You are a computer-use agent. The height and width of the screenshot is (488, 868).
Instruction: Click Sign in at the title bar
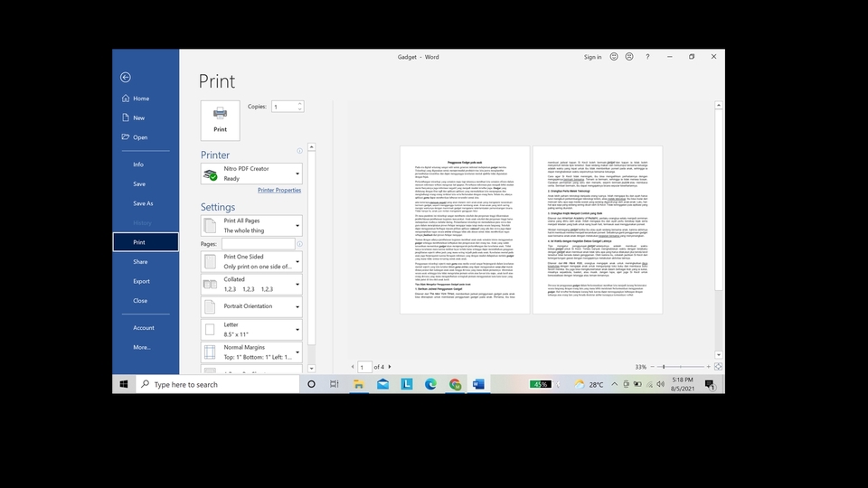click(x=592, y=57)
